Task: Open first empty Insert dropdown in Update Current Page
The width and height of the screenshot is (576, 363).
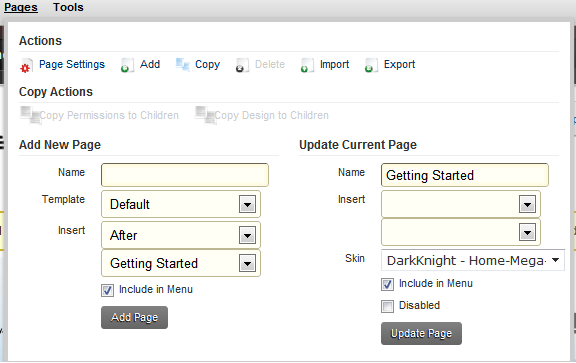Action: [461, 204]
